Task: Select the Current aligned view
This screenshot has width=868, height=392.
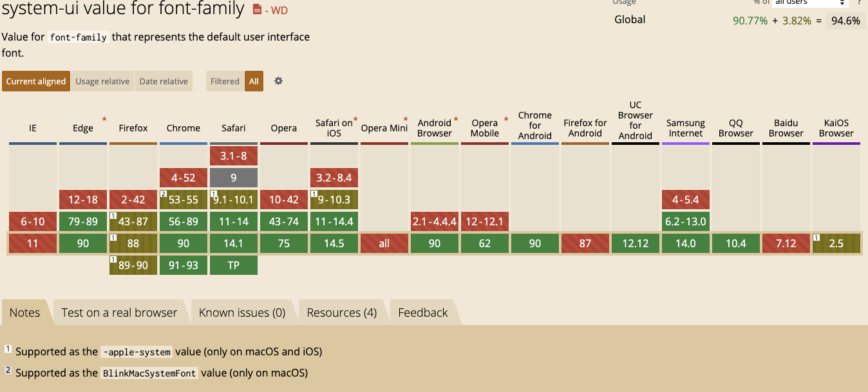Action: [x=36, y=81]
